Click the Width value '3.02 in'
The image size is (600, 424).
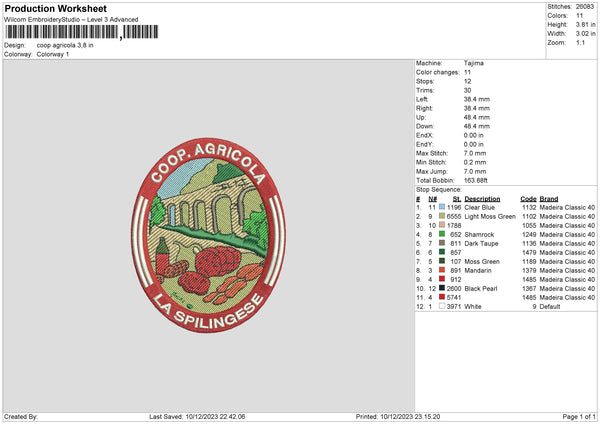[x=585, y=34]
